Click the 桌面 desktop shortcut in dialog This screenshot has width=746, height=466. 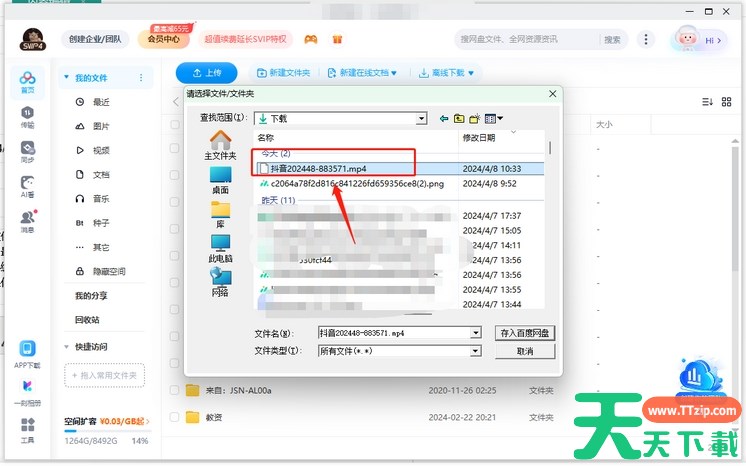(x=220, y=181)
